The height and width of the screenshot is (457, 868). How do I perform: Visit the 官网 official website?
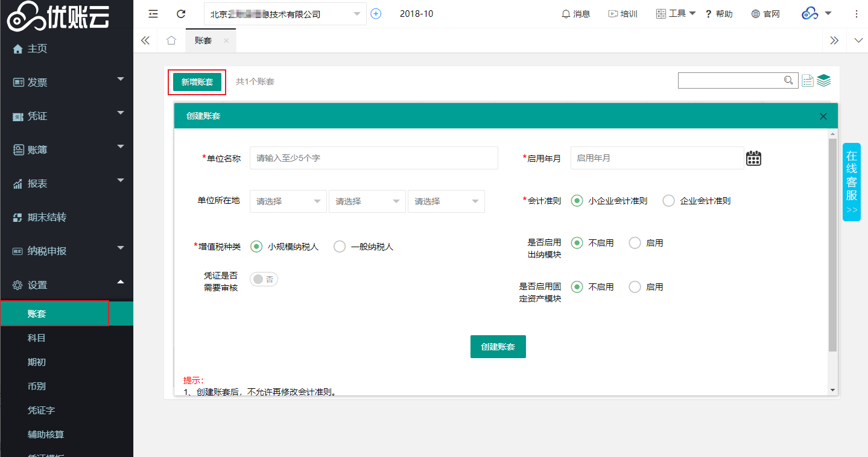pyautogui.click(x=765, y=14)
